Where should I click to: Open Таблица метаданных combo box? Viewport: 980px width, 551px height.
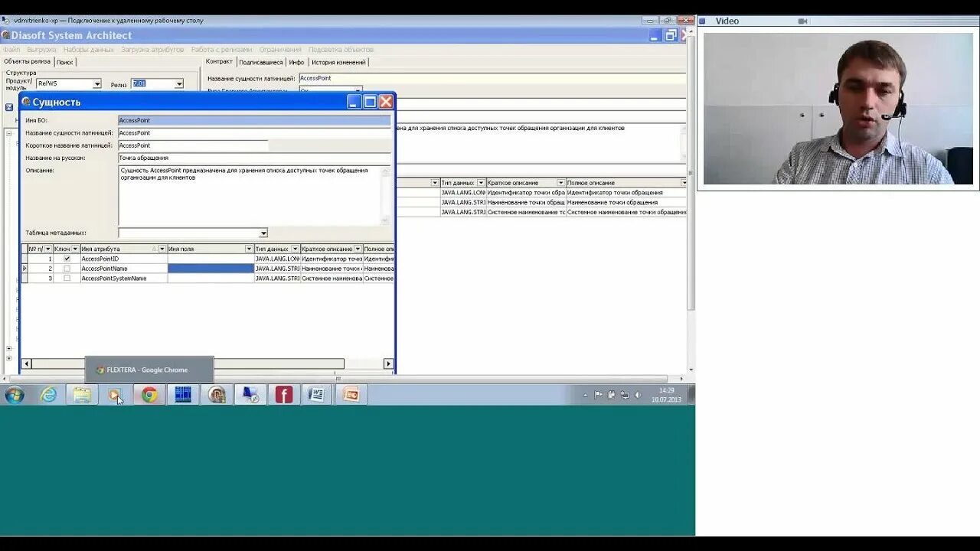point(193,233)
